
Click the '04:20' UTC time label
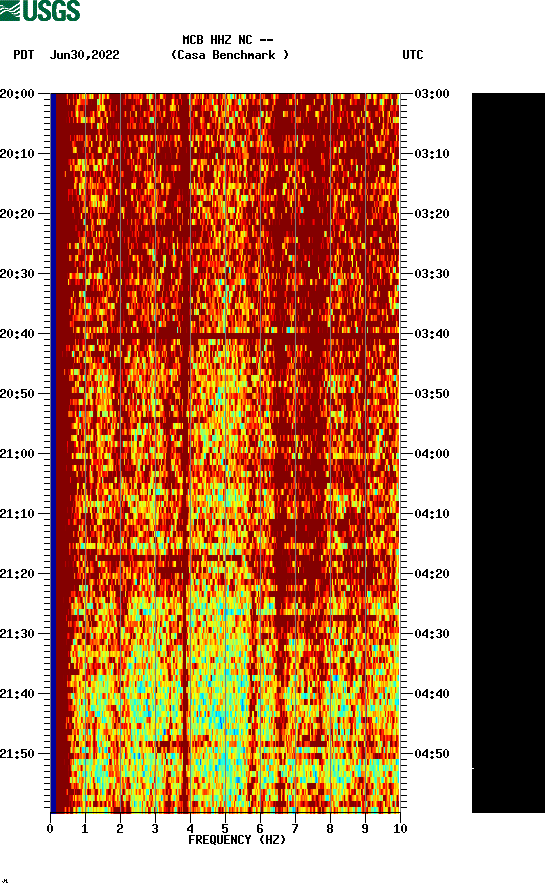[432, 574]
